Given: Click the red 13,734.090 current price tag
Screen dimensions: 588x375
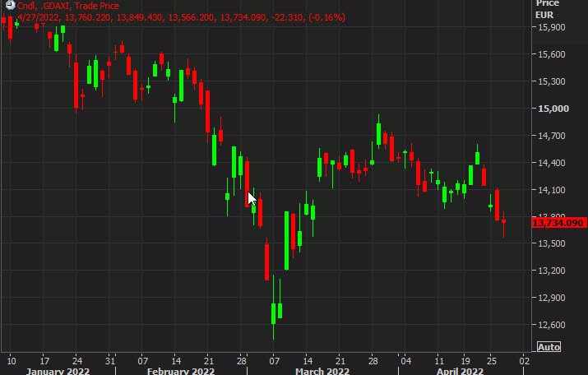Looking at the screenshot, I should [558, 223].
